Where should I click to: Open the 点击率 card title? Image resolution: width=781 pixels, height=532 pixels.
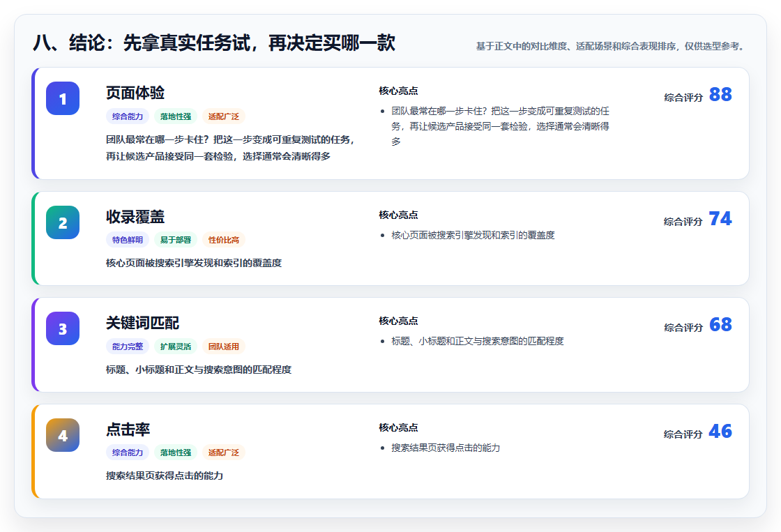[128, 430]
